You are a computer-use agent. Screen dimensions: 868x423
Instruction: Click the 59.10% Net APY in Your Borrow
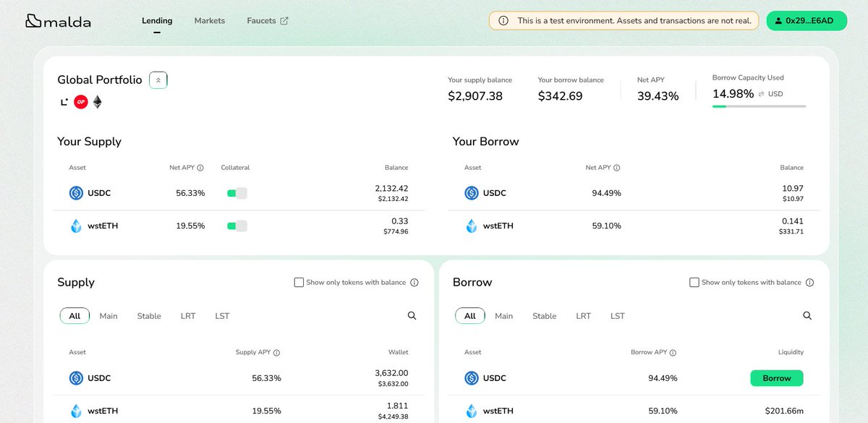[x=606, y=226]
